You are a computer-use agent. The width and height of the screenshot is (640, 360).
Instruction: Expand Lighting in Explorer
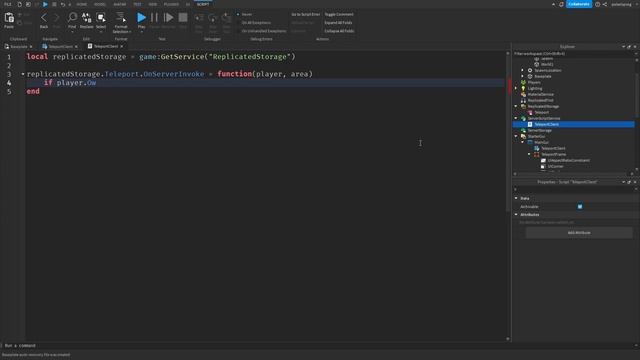pos(516,88)
